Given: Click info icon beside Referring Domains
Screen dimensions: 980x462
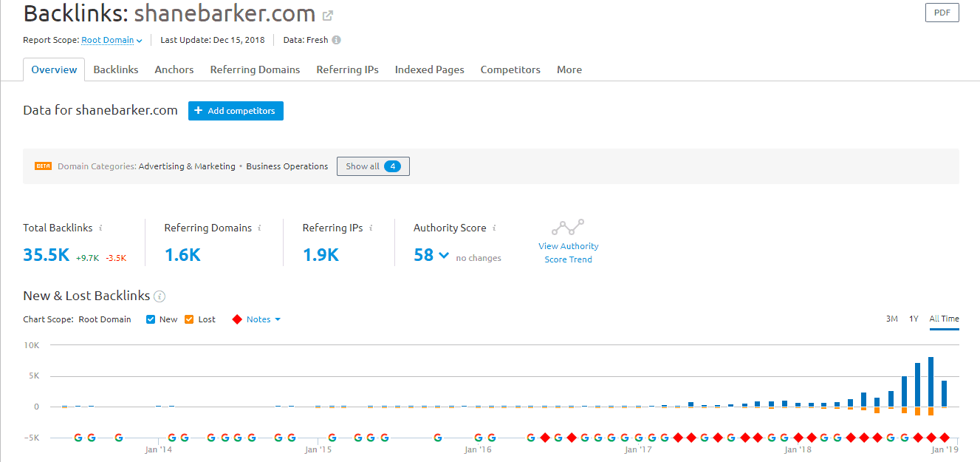Looking at the screenshot, I should [x=259, y=228].
